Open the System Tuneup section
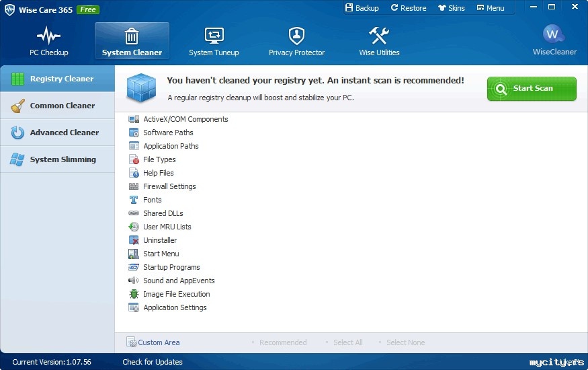The image size is (588, 370). (x=214, y=41)
